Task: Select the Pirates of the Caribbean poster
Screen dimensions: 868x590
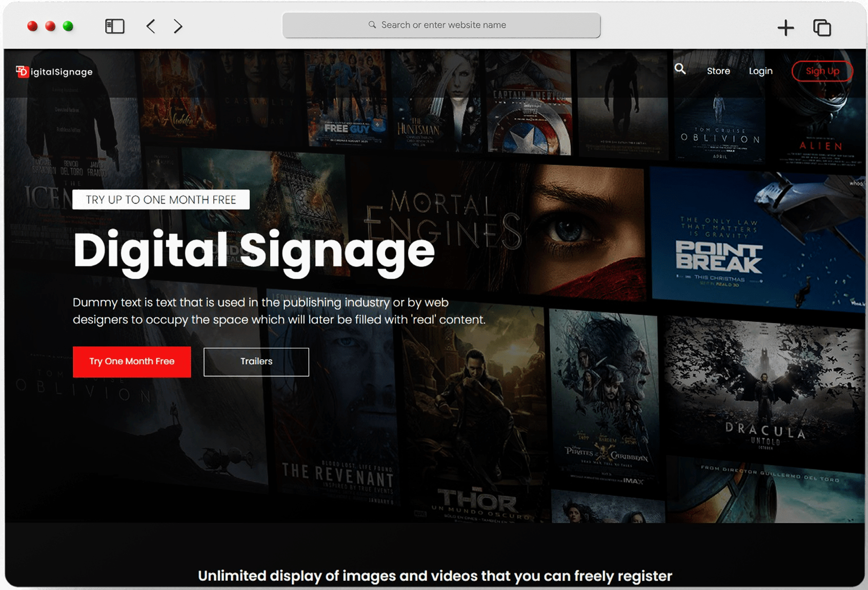Action: point(604,400)
